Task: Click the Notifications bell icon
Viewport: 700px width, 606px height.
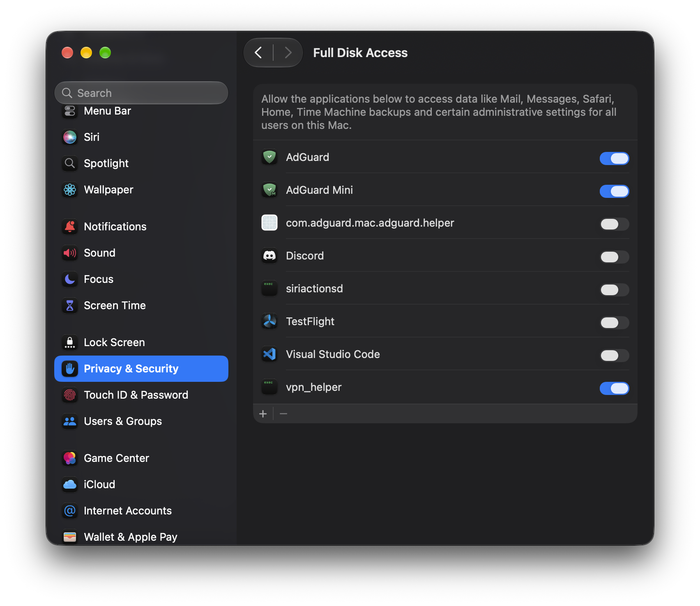Action: point(70,227)
